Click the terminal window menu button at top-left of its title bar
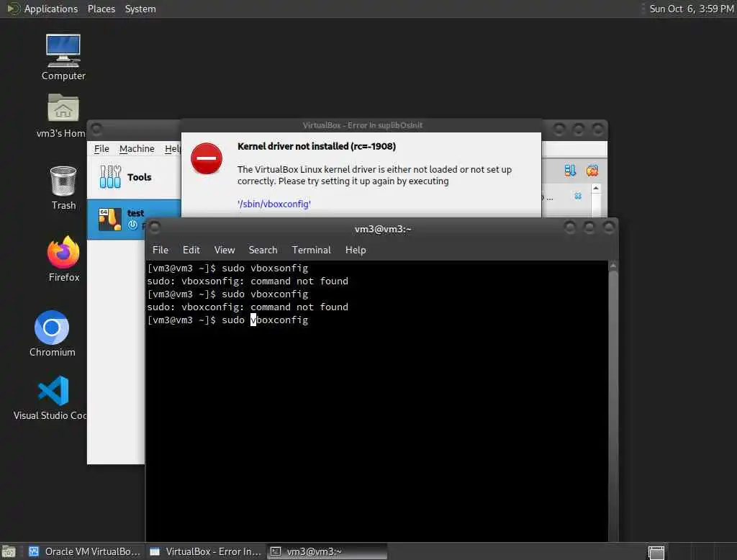Image resolution: width=737 pixels, height=560 pixels. click(x=155, y=228)
